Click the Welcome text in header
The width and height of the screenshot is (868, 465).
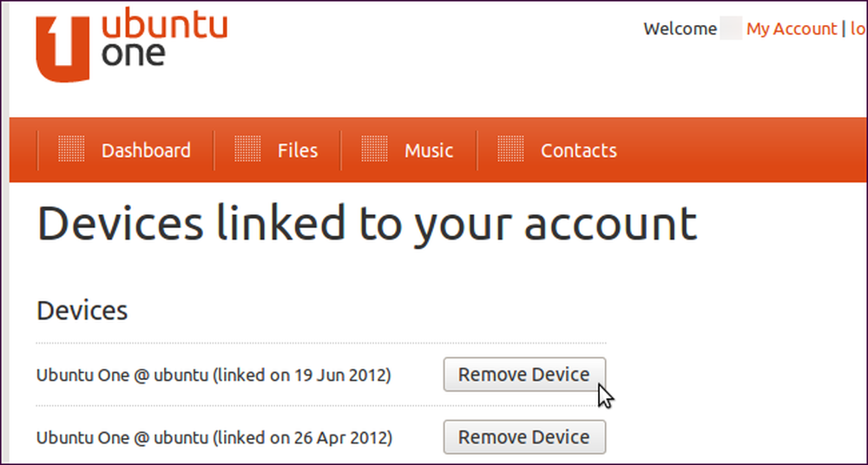[x=681, y=29]
